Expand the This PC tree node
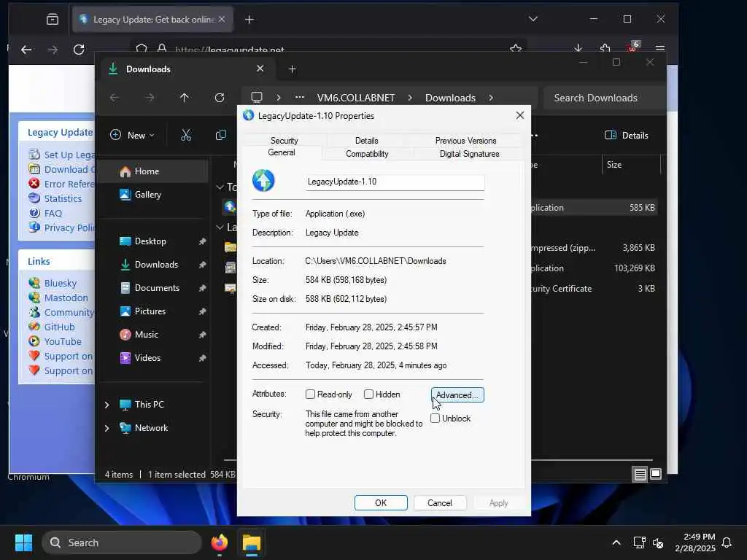 click(107, 405)
